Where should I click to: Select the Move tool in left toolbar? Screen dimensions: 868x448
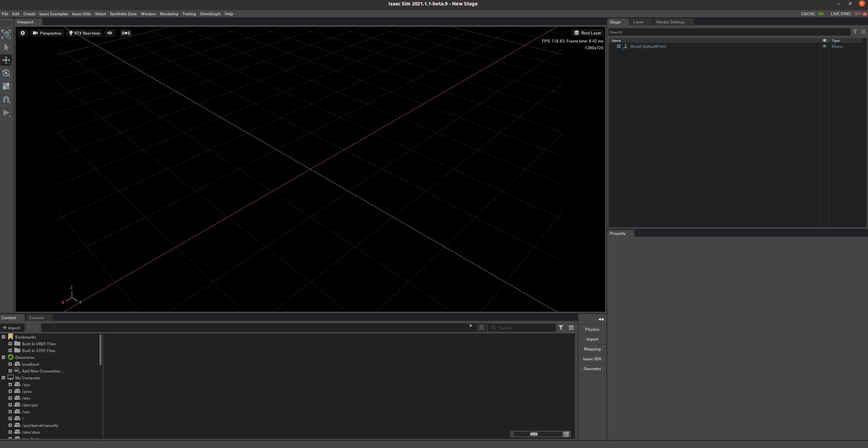[6, 60]
